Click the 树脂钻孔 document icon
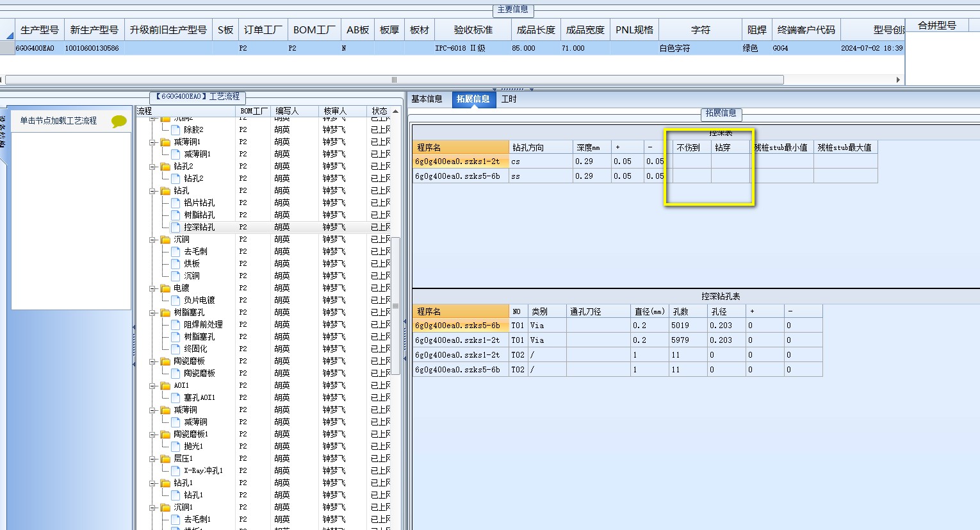Image resolution: width=980 pixels, height=530 pixels. [176, 215]
